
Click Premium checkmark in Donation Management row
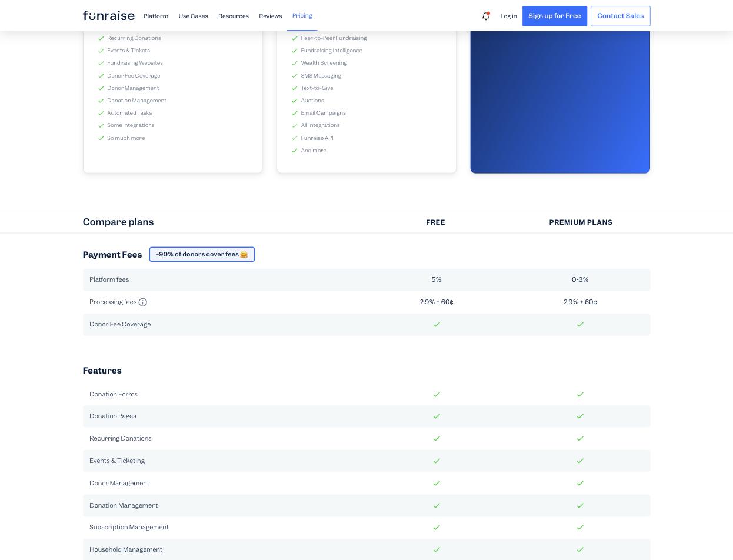(x=580, y=505)
